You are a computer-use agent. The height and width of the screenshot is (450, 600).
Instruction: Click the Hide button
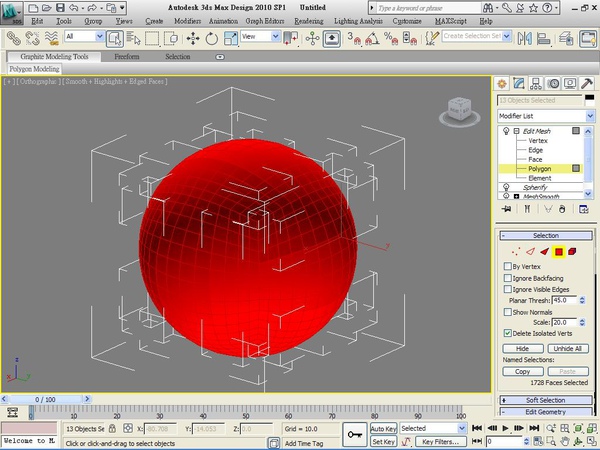522,349
